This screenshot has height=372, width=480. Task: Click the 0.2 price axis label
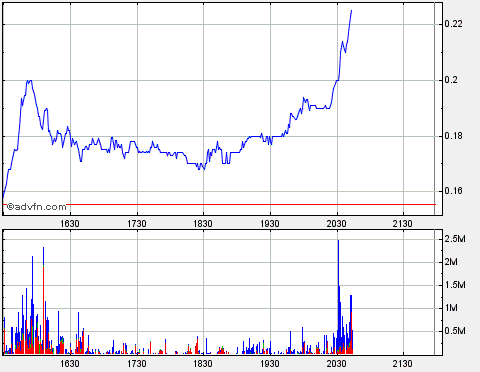(x=451, y=80)
